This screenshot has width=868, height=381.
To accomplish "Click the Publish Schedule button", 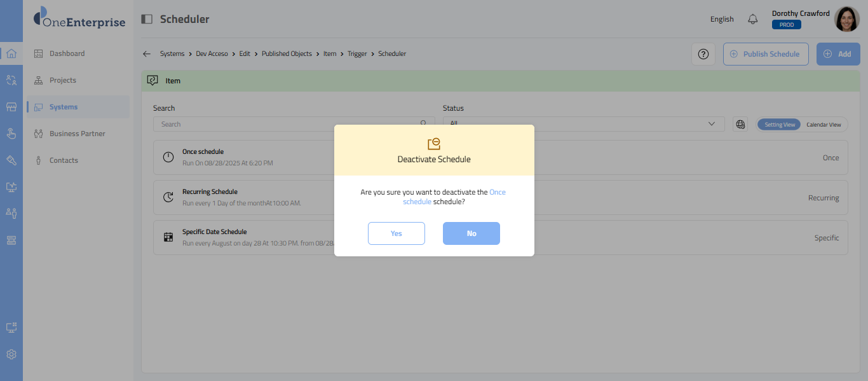I will point(765,54).
